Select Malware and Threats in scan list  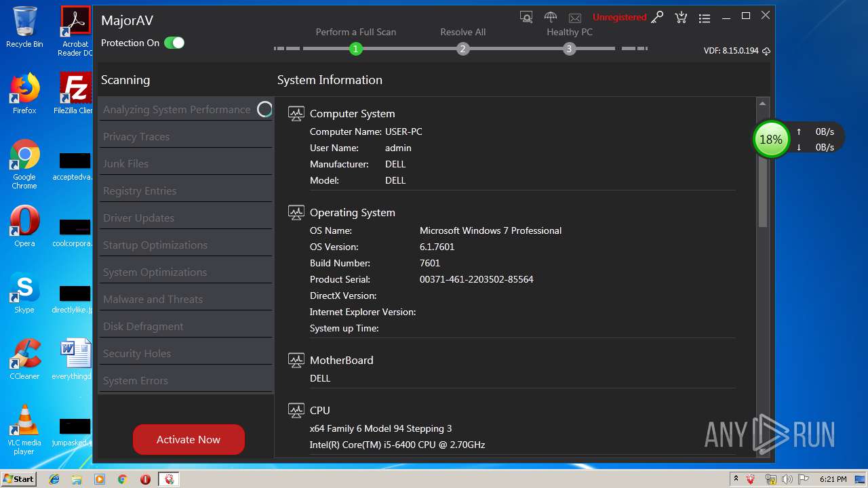(186, 299)
